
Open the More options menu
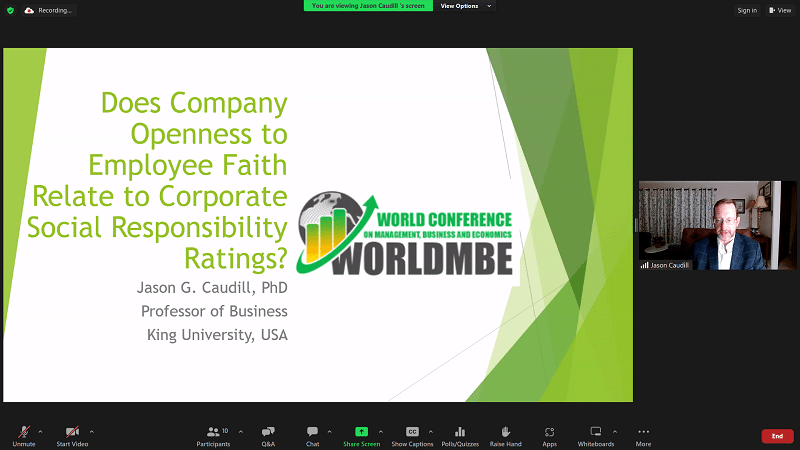[643, 435]
